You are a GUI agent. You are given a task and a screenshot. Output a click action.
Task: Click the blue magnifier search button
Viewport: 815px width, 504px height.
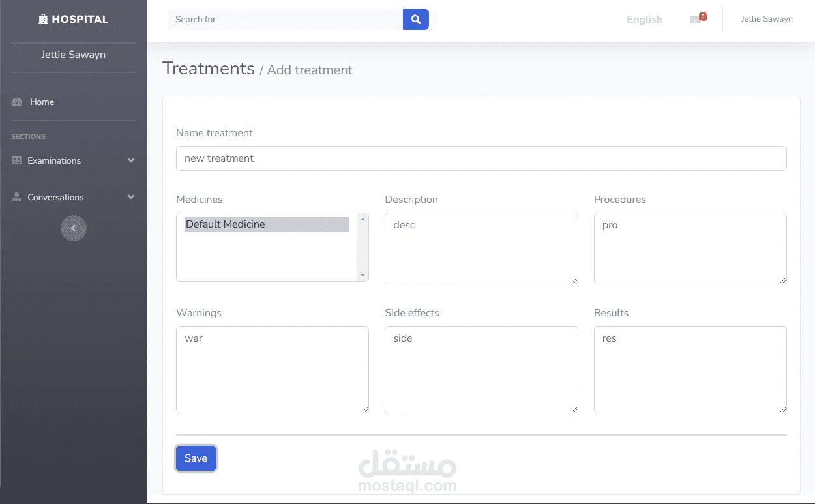[416, 20]
